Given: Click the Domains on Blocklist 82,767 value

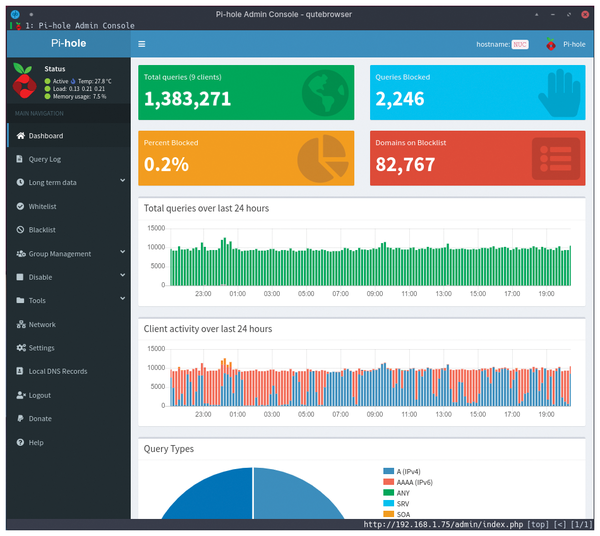Looking at the screenshot, I should [405, 165].
